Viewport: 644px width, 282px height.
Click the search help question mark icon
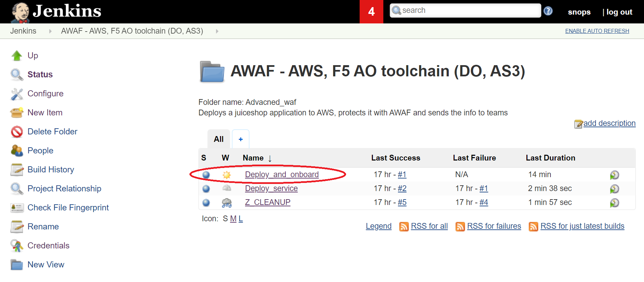coord(548,11)
